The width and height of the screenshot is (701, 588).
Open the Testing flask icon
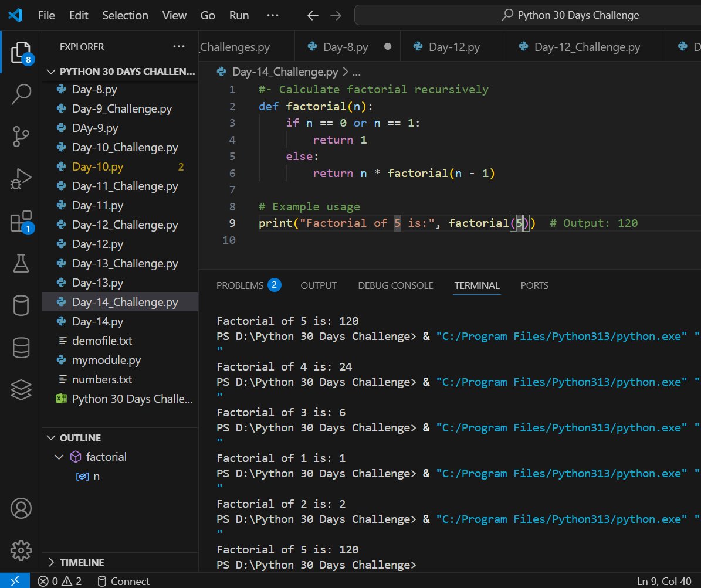tap(21, 263)
